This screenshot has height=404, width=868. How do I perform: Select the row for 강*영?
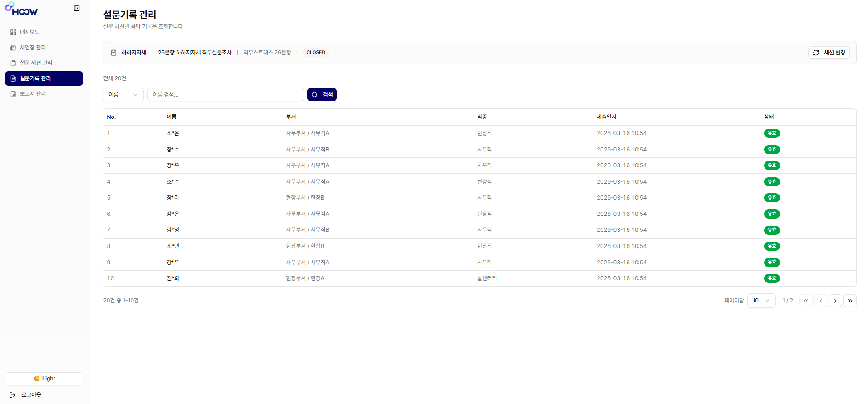click(480, 230)
